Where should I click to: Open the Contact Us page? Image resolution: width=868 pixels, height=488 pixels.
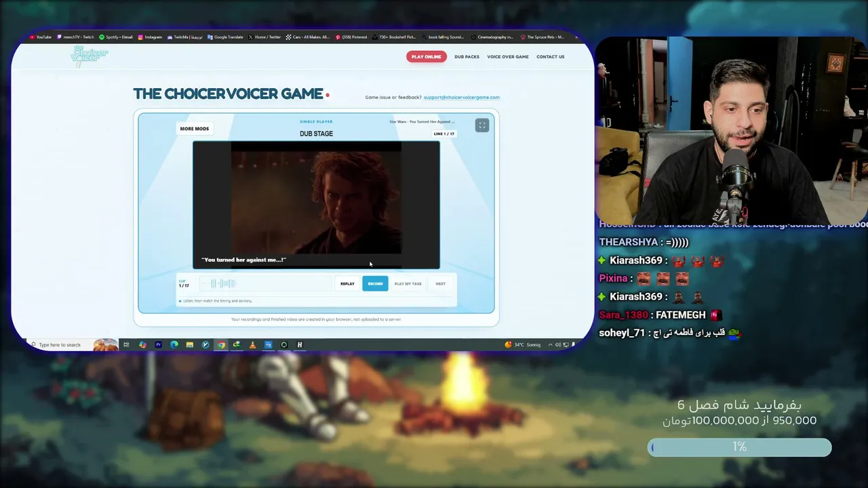(550, 56)
